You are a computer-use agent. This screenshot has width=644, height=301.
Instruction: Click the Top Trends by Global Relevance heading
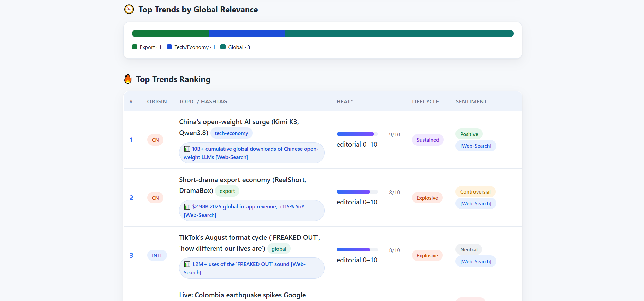(x=198, y=10)
